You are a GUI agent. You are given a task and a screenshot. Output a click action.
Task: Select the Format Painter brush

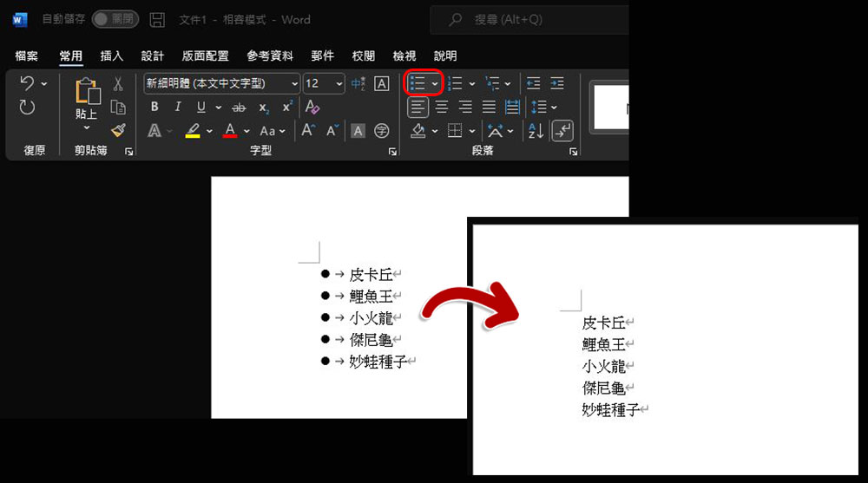[x=118, y=131]
